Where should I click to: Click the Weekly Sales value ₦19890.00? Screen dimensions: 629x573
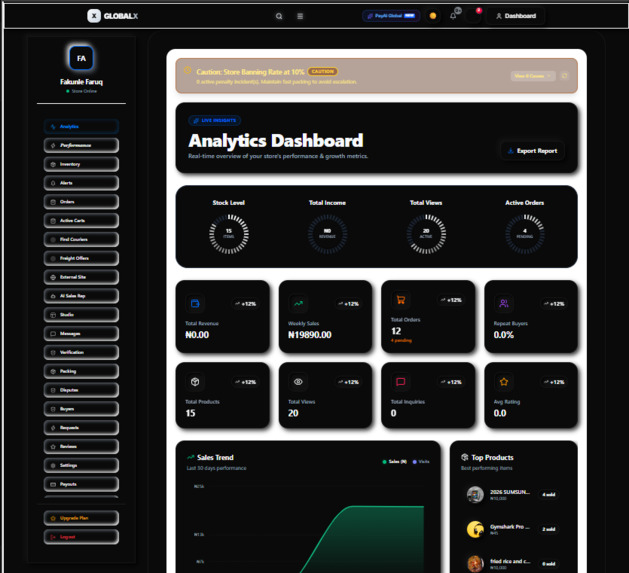(310, 335)
